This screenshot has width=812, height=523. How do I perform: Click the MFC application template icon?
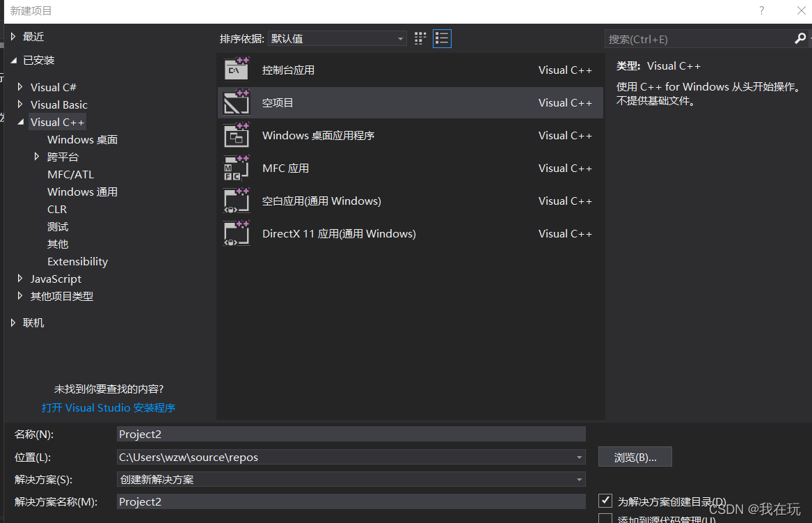[x=236, y=168]
